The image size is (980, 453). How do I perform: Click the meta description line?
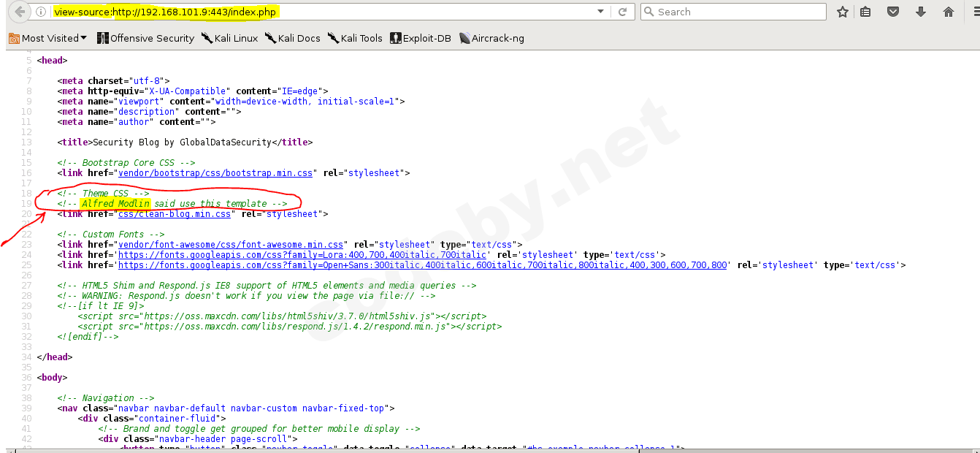coord(150,112)
